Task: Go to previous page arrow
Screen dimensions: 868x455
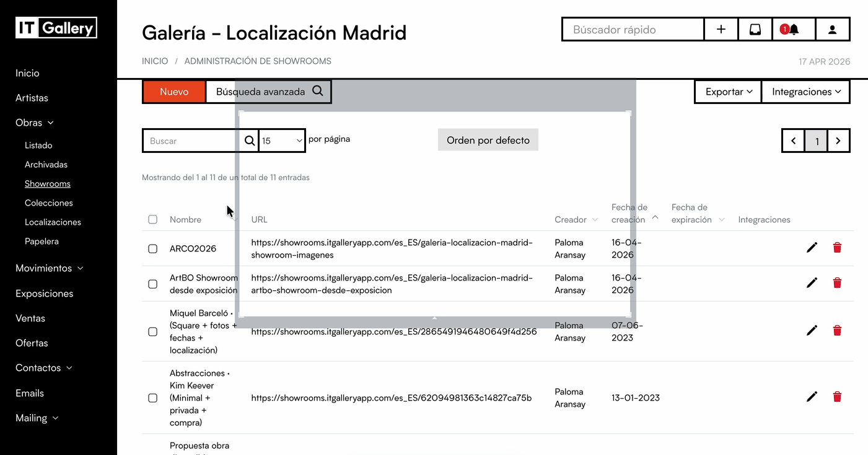Action: point(794,141)
